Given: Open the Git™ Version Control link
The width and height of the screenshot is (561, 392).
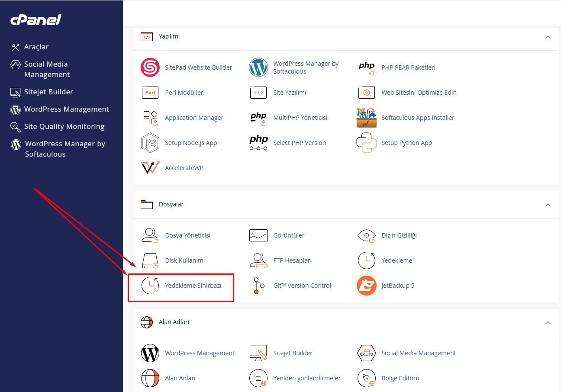Looking at the screenshot, I should [302, 286].
